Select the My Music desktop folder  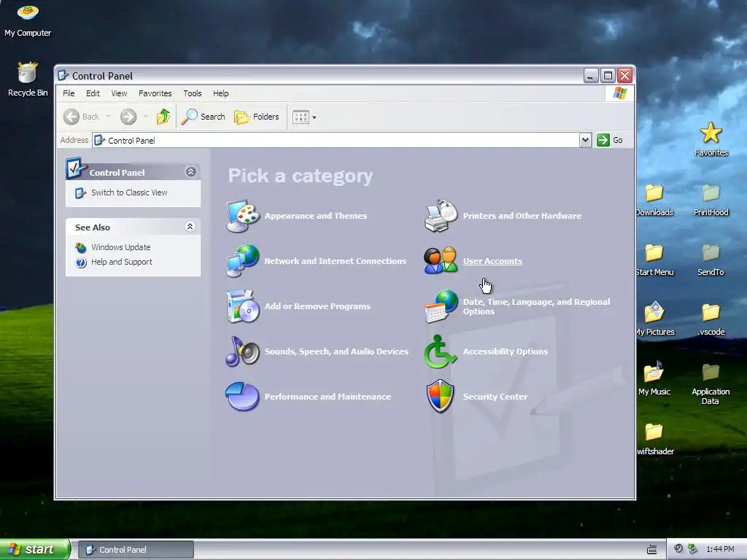pyautogui.click(x=654, y=378)
